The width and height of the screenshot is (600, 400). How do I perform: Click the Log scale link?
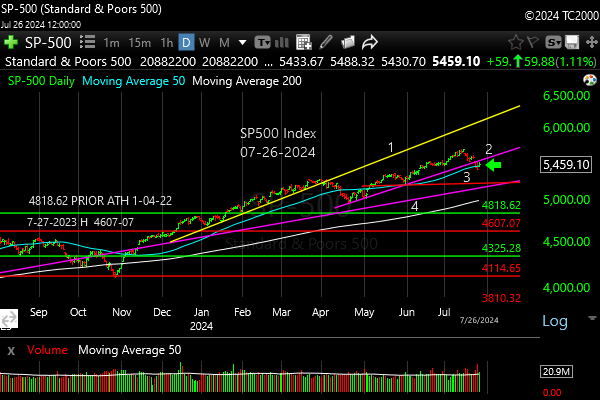click(555, 321)
